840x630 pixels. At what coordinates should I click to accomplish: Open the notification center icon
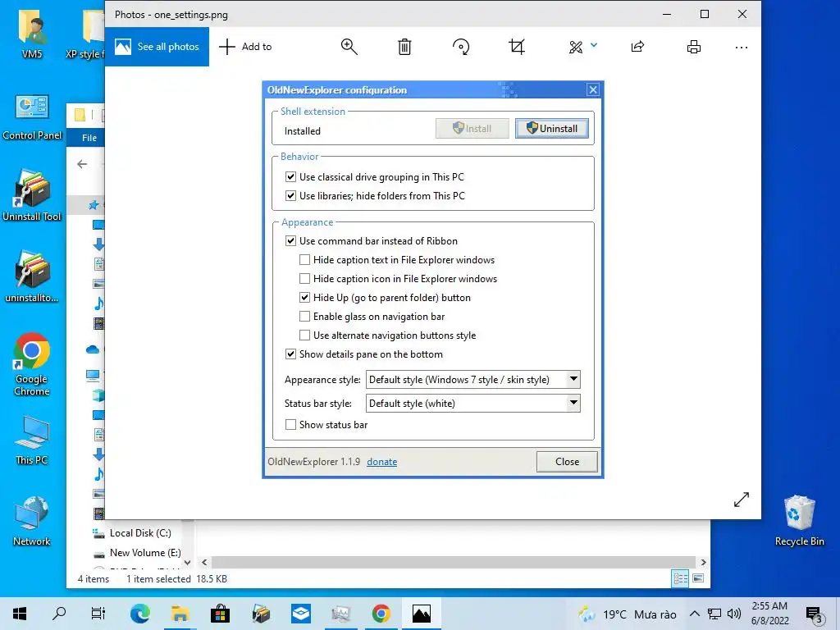click(814, 614)
